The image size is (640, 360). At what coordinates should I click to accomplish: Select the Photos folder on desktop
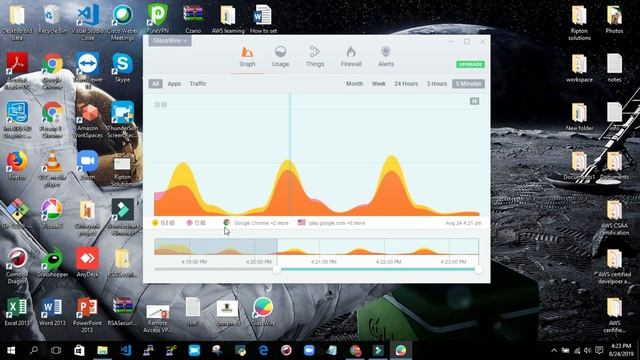point(614,19)
